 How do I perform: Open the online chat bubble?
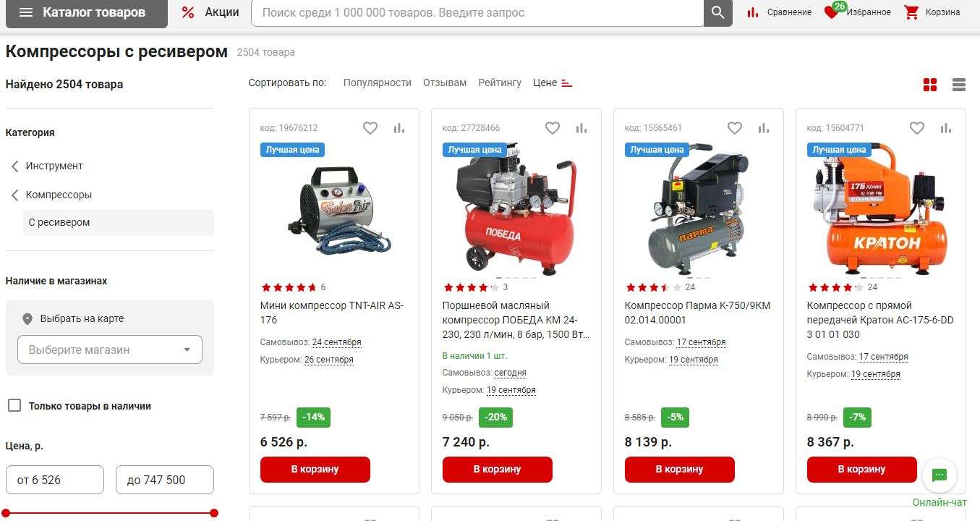(x=939, y=475)
